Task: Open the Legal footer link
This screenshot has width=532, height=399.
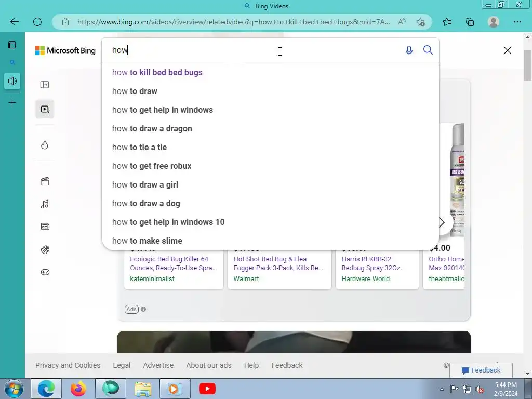Action: pyautogui.click(x=122, y=365)
